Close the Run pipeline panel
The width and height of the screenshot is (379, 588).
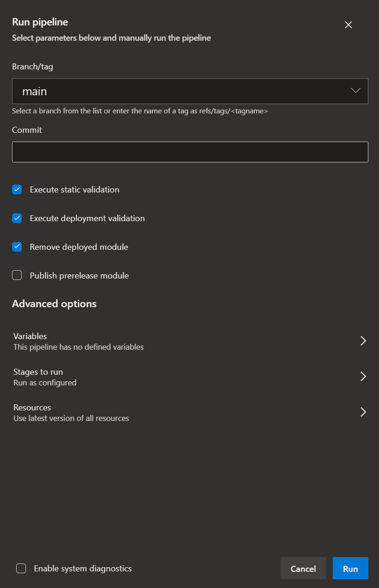[x=348, y=25]
